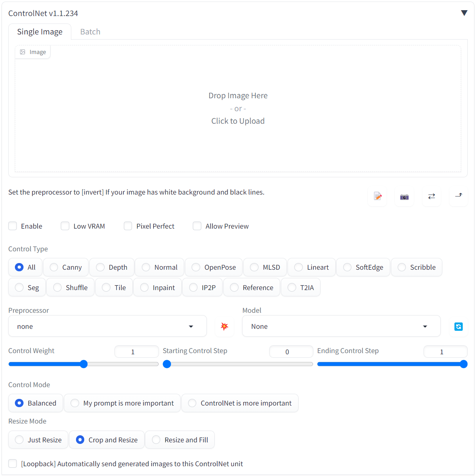Switch to the Single Image tab
476x476 pixels.
pyautogui.click(x=40, y=32)
